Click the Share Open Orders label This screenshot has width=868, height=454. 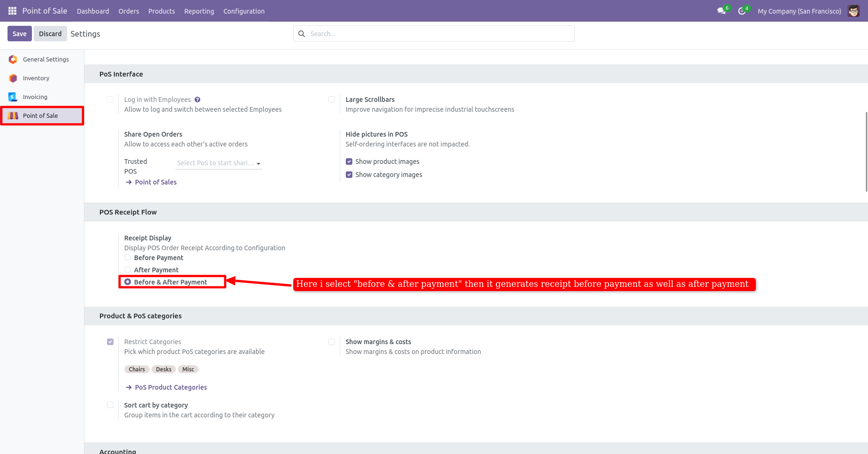pyautogui.click(x=153, y=134)
